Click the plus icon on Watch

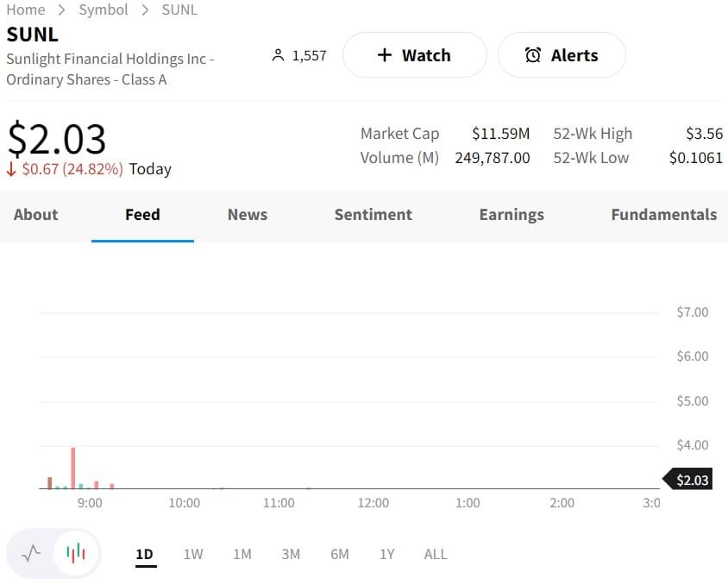pos(385,55)
